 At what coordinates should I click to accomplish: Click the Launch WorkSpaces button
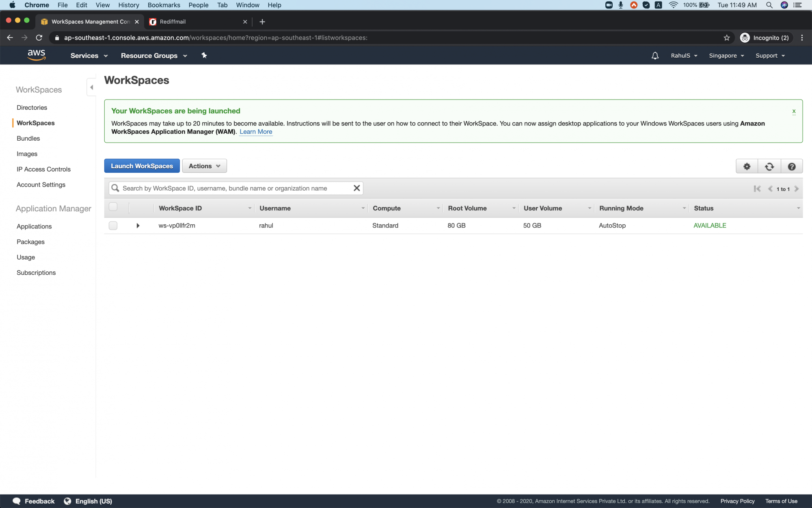coord(142,166)
